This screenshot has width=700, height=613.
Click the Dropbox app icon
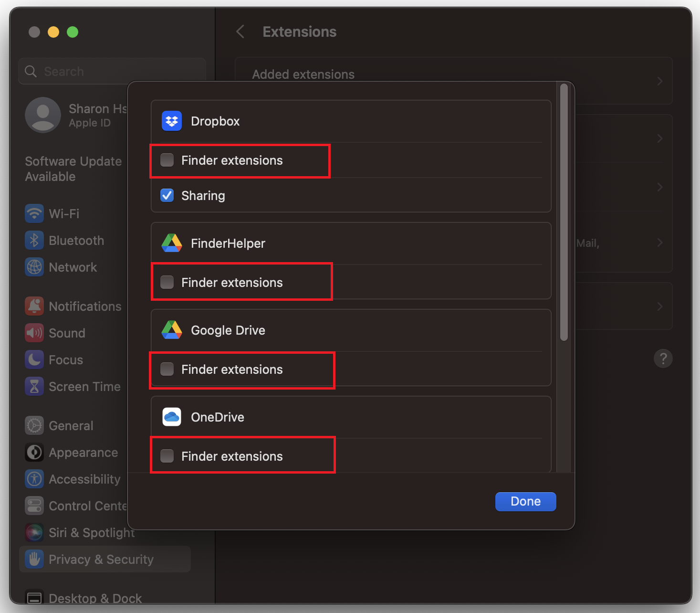(x=172, y=121)
